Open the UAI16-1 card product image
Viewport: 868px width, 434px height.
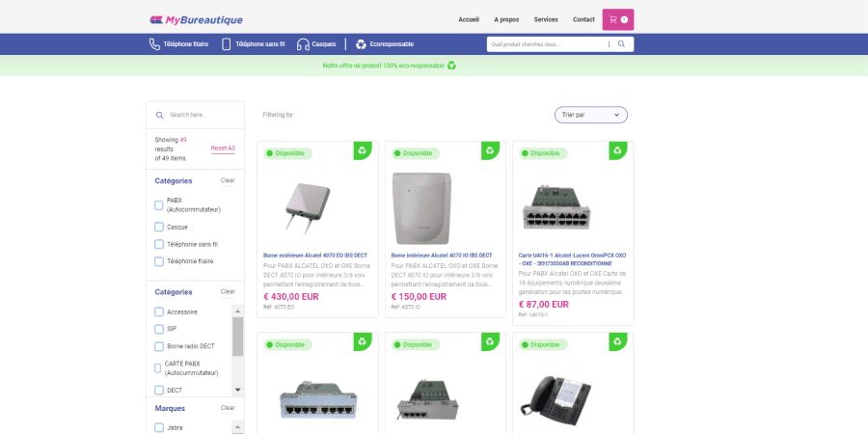coord(556,208)
